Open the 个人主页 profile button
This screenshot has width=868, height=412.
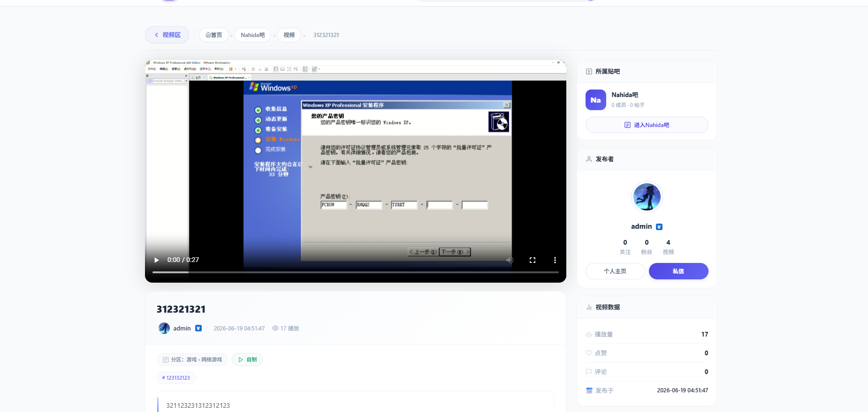point(615,271)
